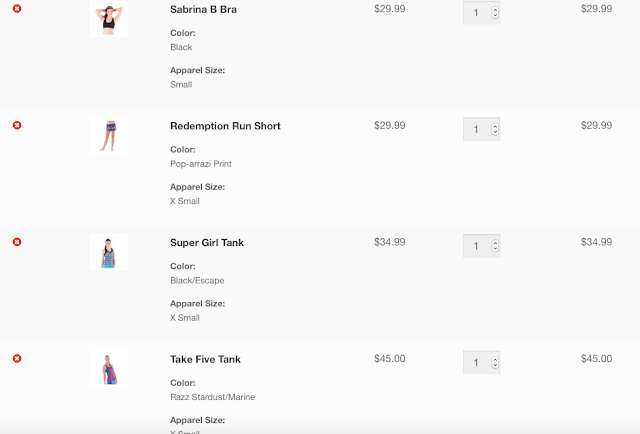Viewport: 640px width, 434px height.
Task: Focus the Redemption Run Short quantity field
Action: click(x=476, y=130)
